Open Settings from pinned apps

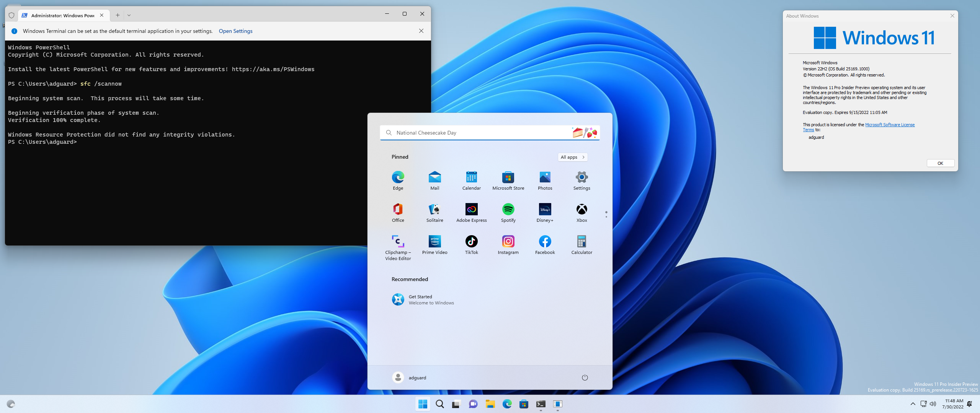(x=581, y=180)
